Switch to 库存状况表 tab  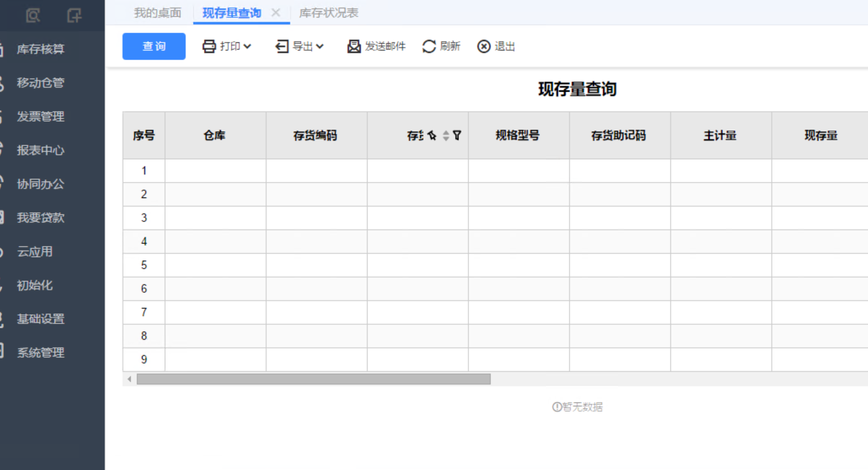click(329, 12)
